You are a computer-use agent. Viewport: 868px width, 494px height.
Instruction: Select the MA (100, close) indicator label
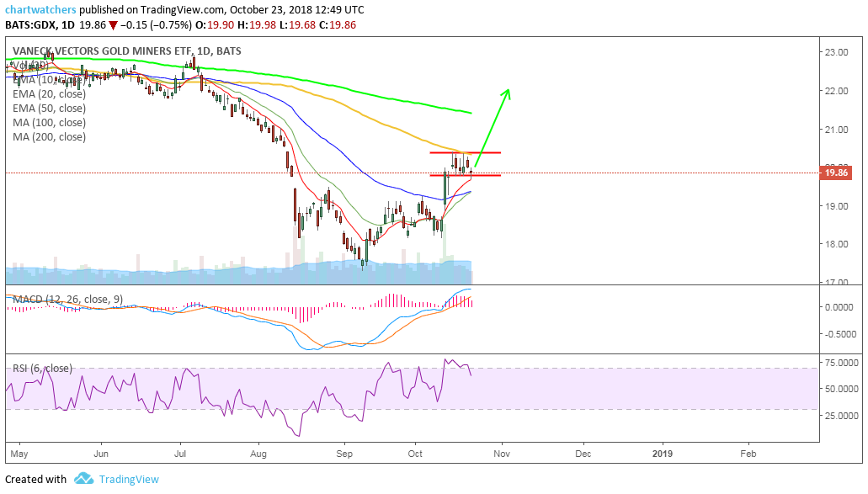click(x=50, y=123)
